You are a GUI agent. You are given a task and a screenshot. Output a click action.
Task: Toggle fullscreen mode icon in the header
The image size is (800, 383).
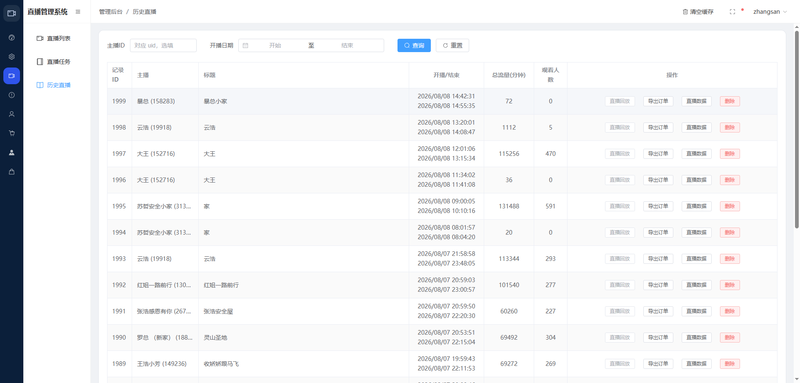point(732,12)
